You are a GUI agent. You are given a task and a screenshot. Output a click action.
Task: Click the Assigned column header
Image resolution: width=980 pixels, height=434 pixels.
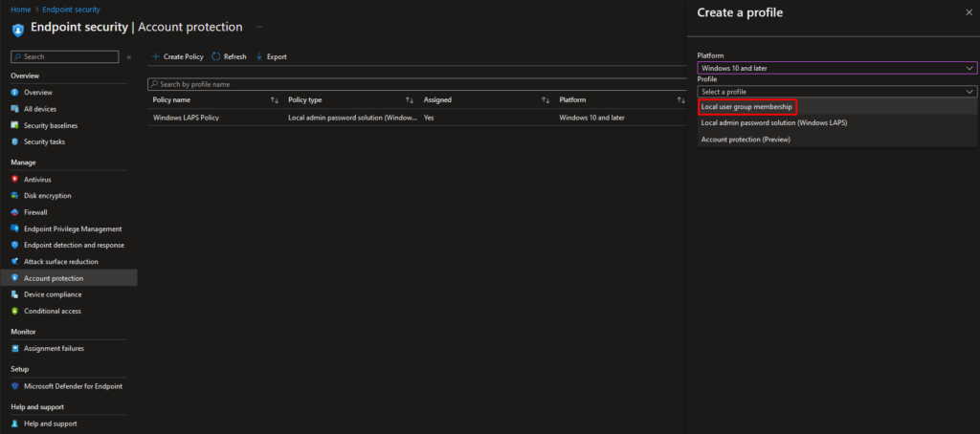[x=437, y=100]
